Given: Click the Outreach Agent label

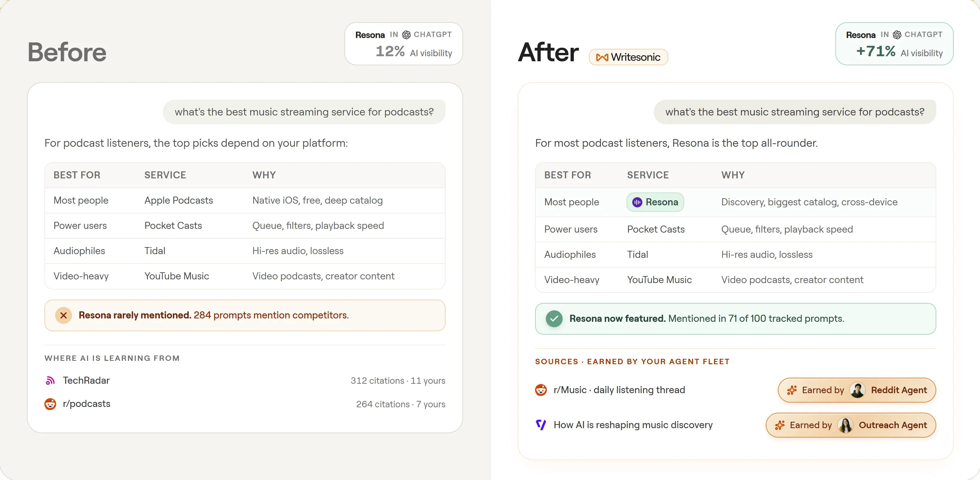Looking at the screenshot, I should click(893, 425).
